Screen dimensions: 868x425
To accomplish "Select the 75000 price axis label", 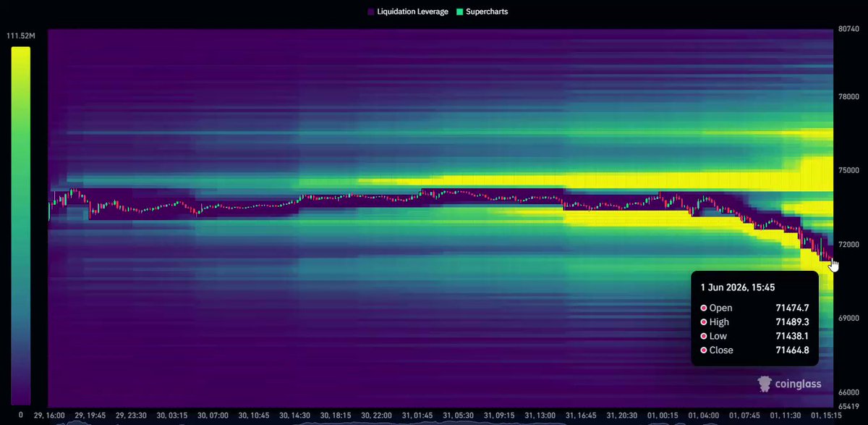I will [x=848, y=170].
